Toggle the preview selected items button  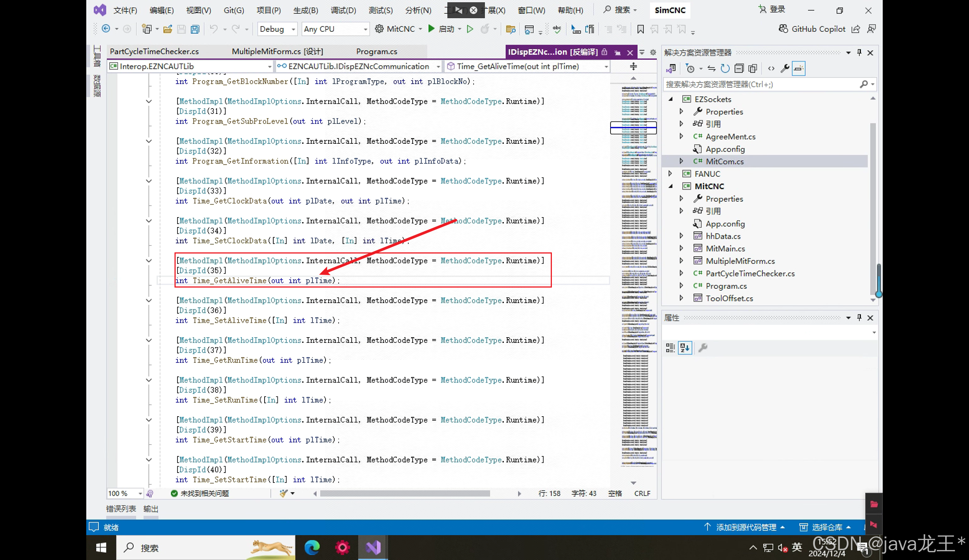click(x=798, y=68)
